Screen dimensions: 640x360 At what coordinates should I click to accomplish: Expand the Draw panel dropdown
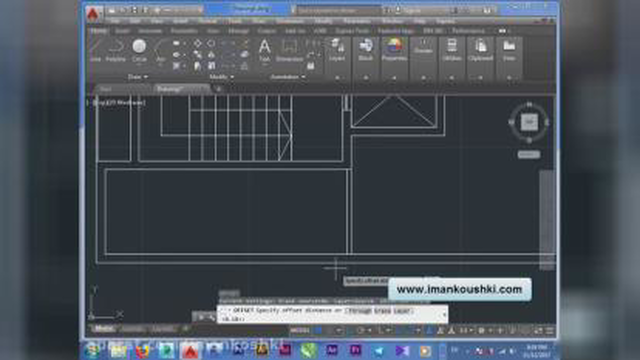tap(138, 77)
